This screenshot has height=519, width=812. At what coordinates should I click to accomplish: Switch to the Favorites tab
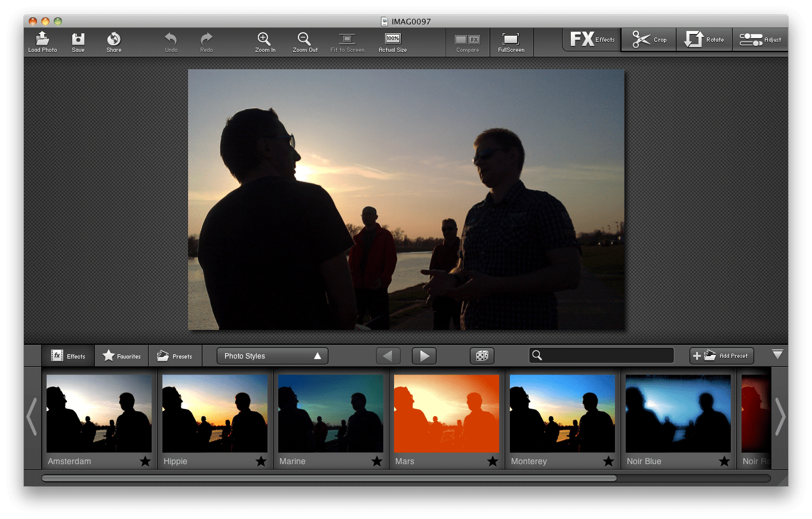121,356
